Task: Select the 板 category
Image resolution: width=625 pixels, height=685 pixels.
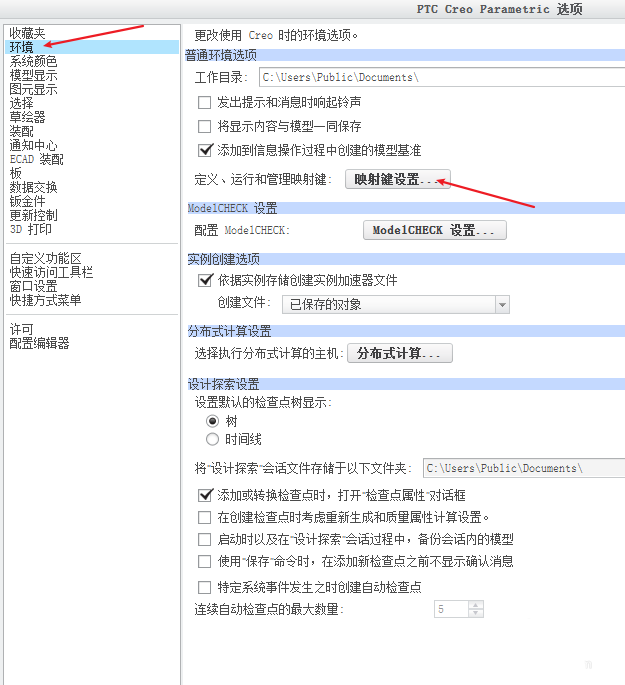Action: [15, 173]
